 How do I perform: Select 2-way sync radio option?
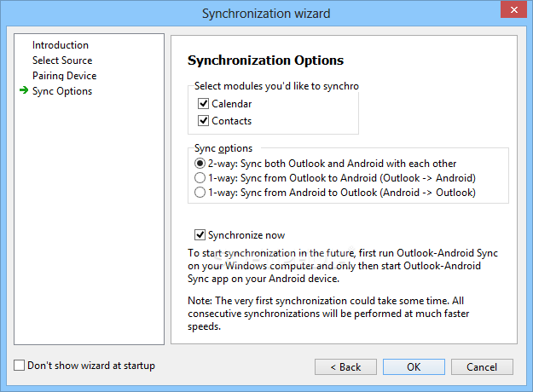click(x=200, y=164)
